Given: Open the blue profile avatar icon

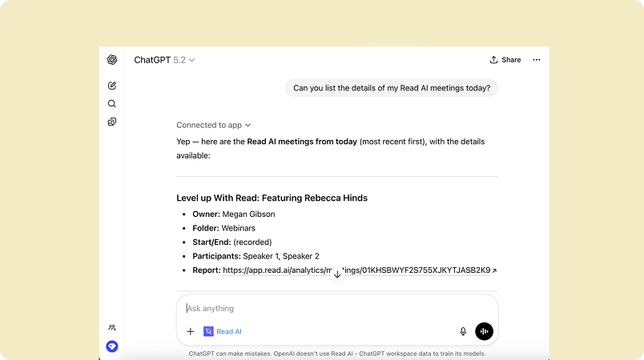Looking at the screenshot, I should (x=111, y=346).
